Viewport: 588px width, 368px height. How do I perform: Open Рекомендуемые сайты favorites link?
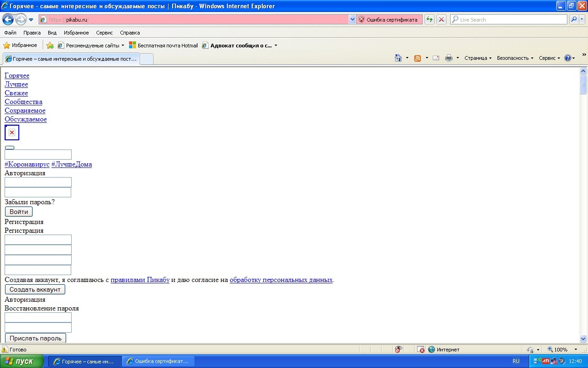(90, 46)
